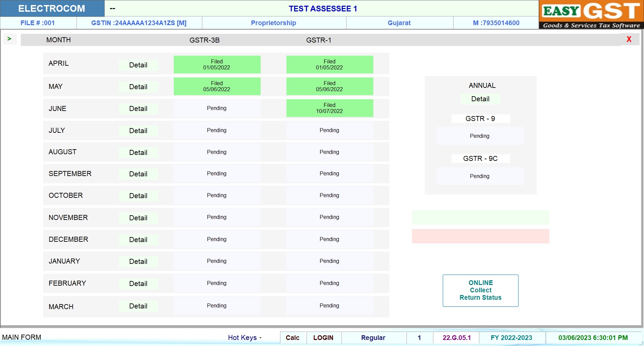Select the pending GSTR-3B status for JUNE
Viewport: 644px width, 346px height.
point(217,108)
